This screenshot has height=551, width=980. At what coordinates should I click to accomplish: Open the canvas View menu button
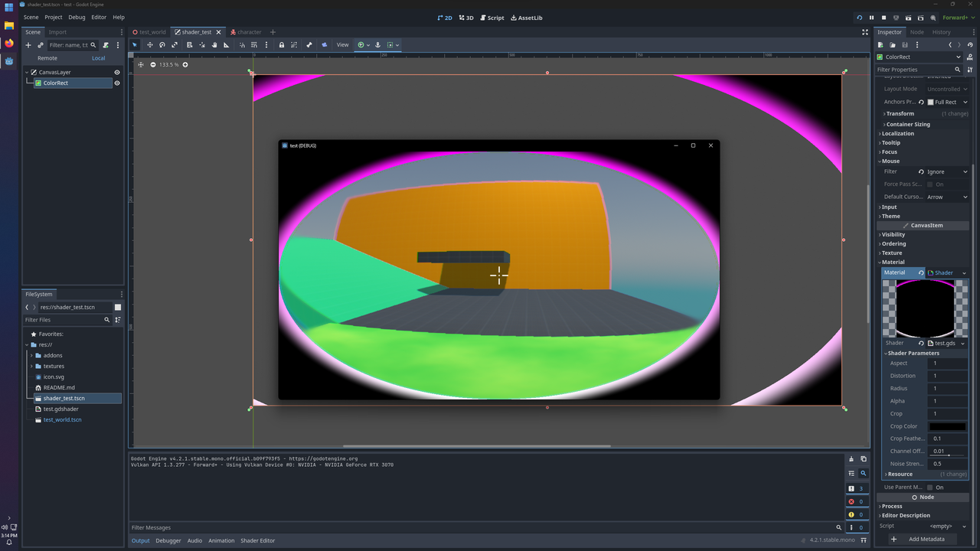[342, 44]
